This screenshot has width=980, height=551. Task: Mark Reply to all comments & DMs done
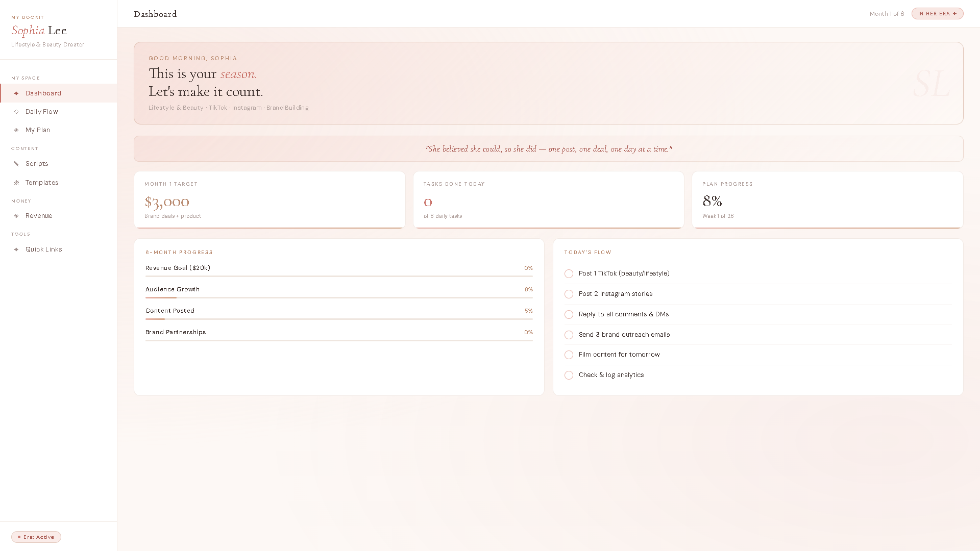coord(569,315)
